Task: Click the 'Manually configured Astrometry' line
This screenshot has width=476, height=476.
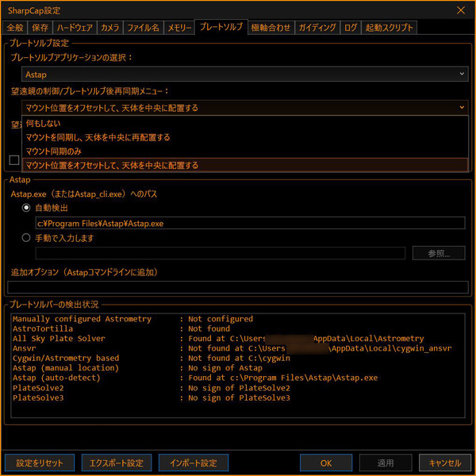Action: coord(132,319)
